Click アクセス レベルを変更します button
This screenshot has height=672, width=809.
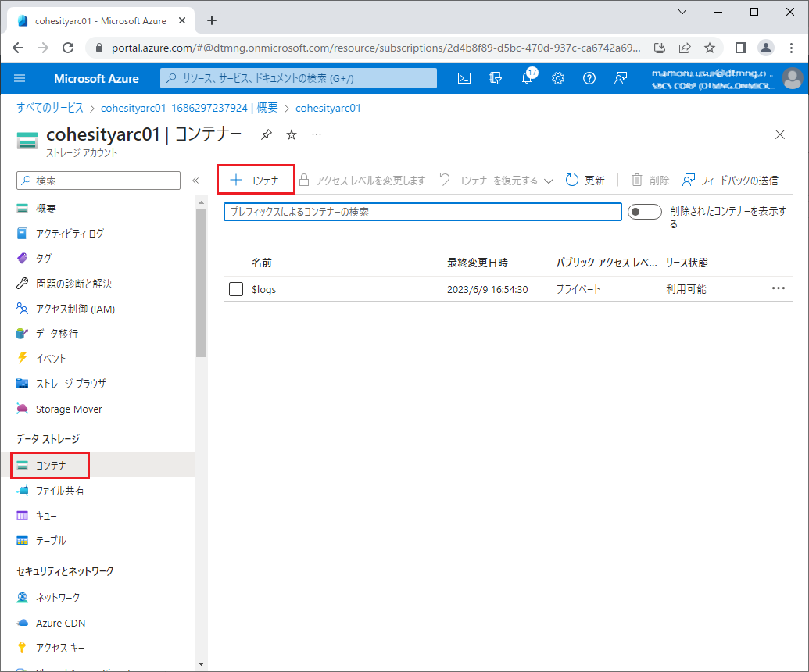(x=362, y=181)
